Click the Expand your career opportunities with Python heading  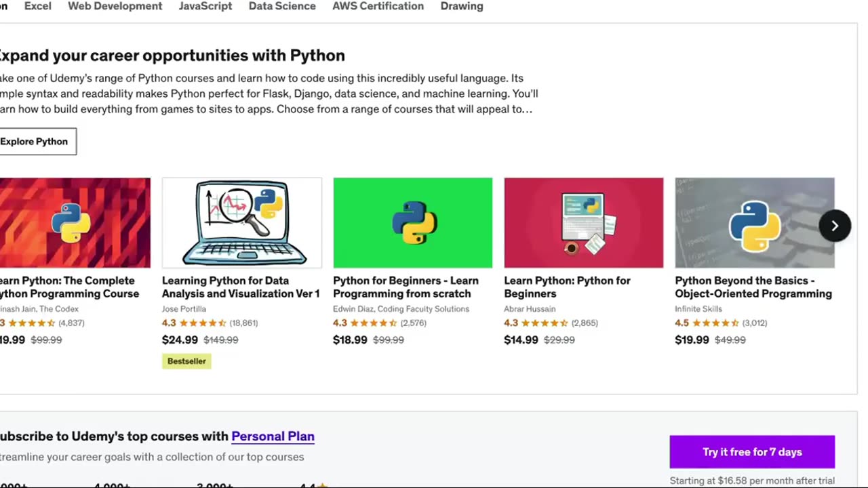coord(172,55)
